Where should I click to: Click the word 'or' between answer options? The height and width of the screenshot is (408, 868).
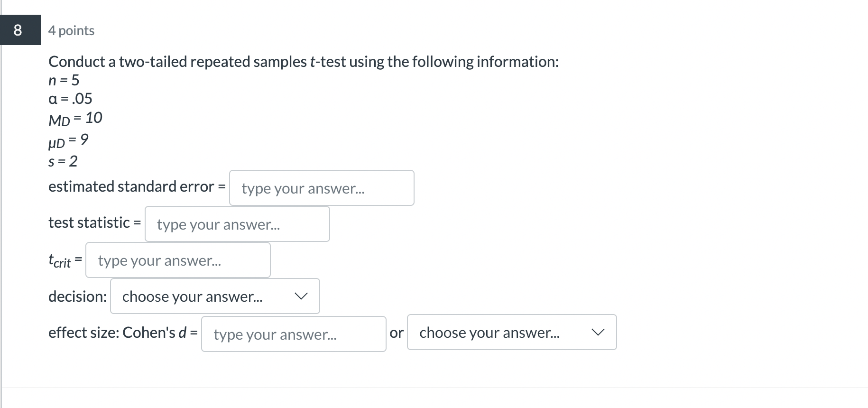(x=397, y=333)
